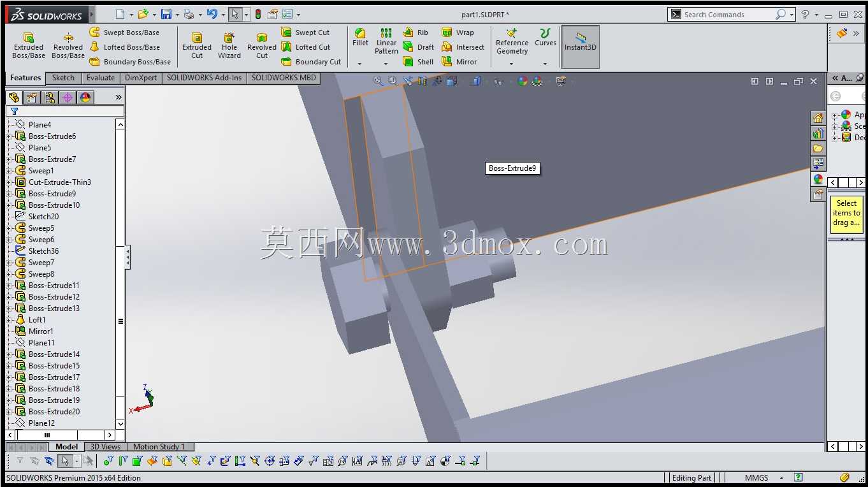
Task: Click the Wrap feature
Action: [458, 33]
